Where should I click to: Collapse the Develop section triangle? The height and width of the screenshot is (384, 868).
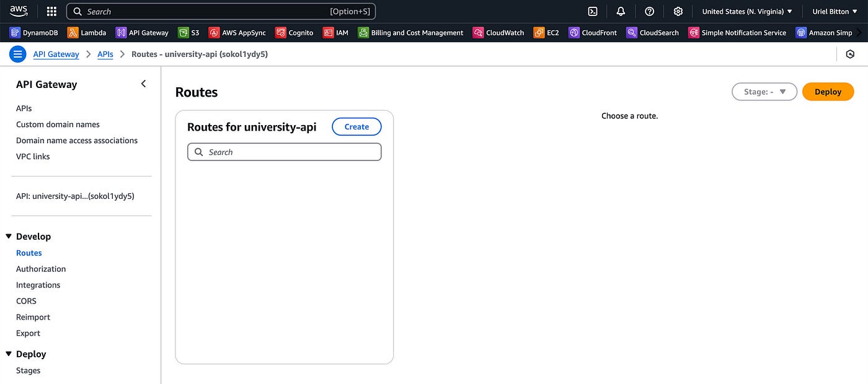pyautogui.click(x=9, y=236)
